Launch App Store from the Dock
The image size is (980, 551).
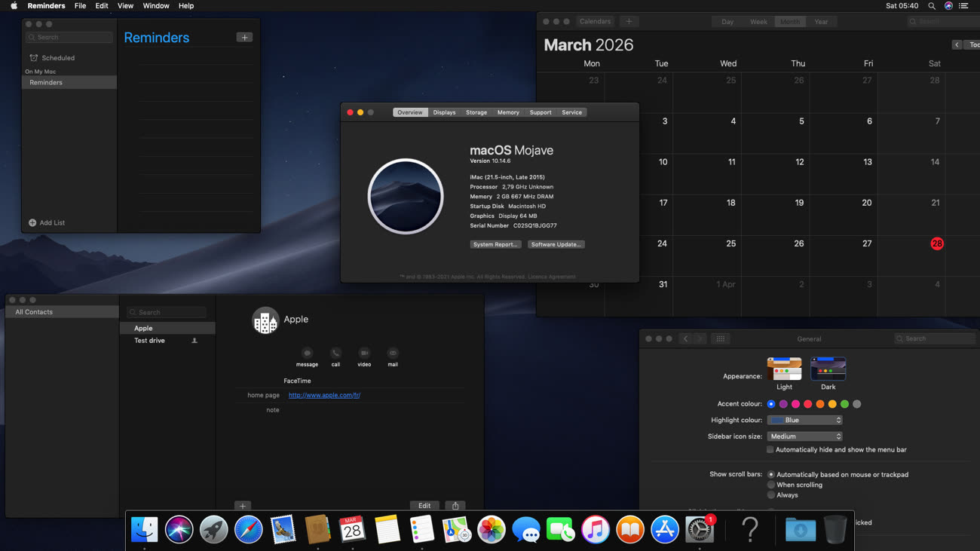pyautogui.click(x=664, y=530)
